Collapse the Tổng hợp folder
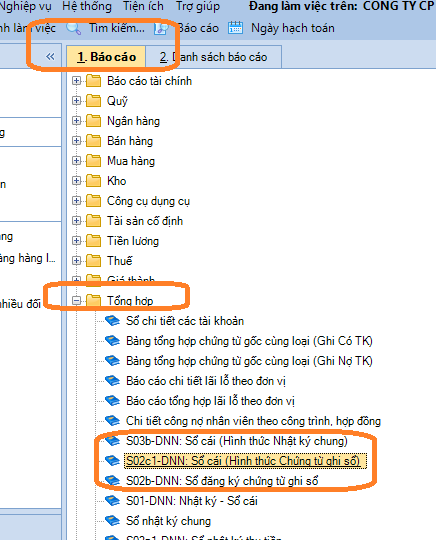This screenshot has width=436, height=540. click(76, 301)
